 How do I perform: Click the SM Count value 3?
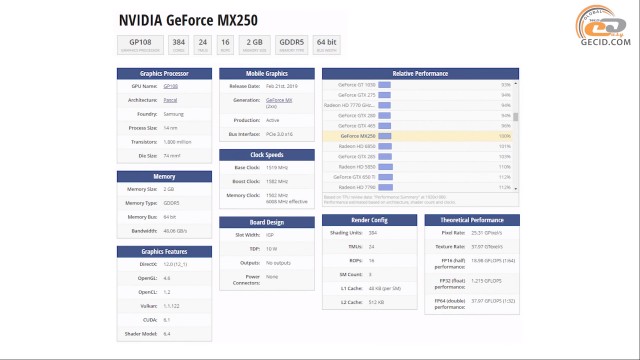(x=370, y=274)
